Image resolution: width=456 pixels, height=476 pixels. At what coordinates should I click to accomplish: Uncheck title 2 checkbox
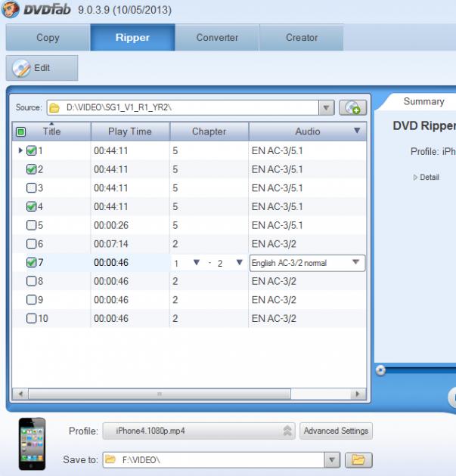(x=31, y=169)
